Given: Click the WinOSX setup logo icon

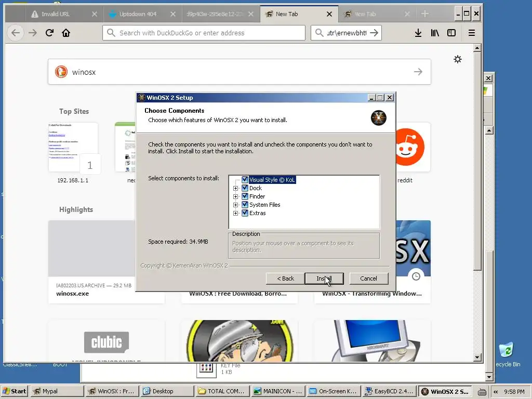Looking at the screenshot, I should click(x=378, y=118).
